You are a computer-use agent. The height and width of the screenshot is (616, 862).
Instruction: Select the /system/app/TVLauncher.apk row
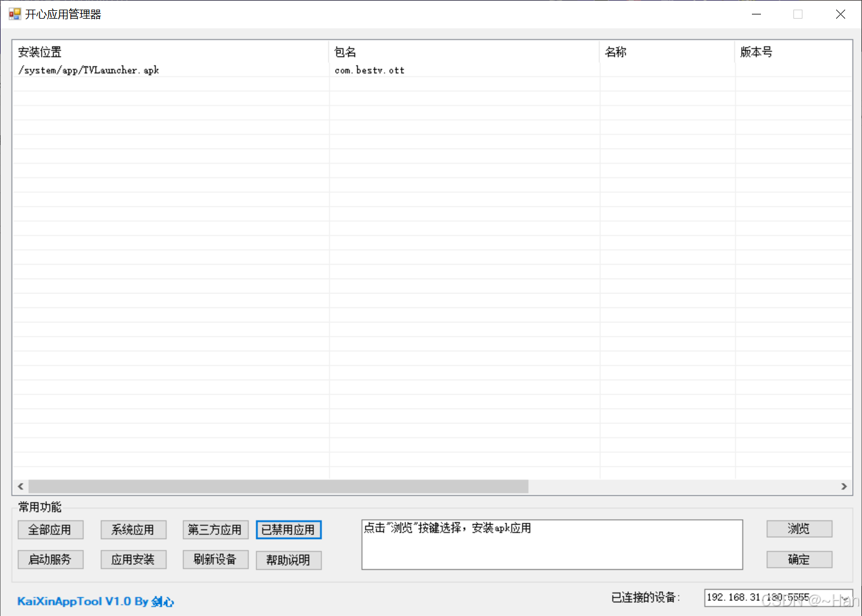[x=432, y=70]
